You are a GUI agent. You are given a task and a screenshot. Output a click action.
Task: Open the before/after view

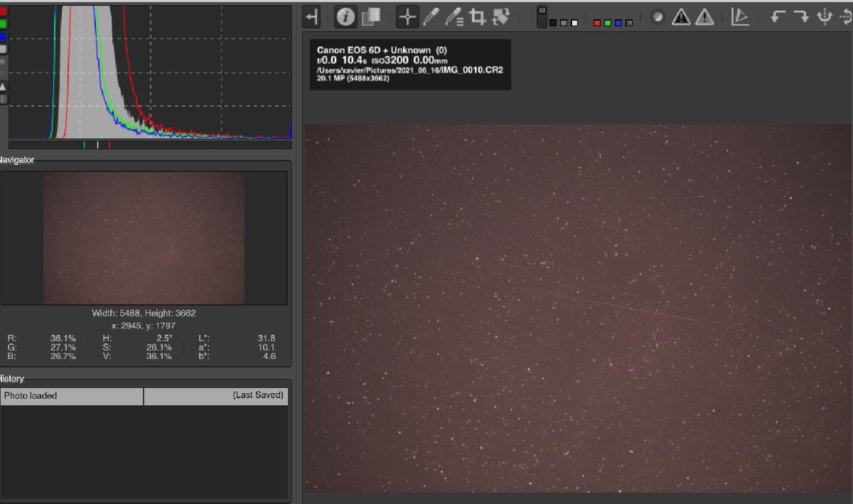(370, 17)
